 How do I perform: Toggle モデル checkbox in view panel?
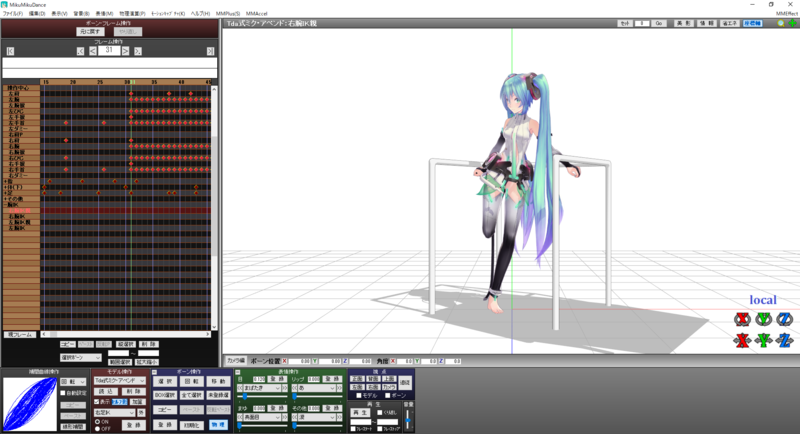(x=359, y=396)
